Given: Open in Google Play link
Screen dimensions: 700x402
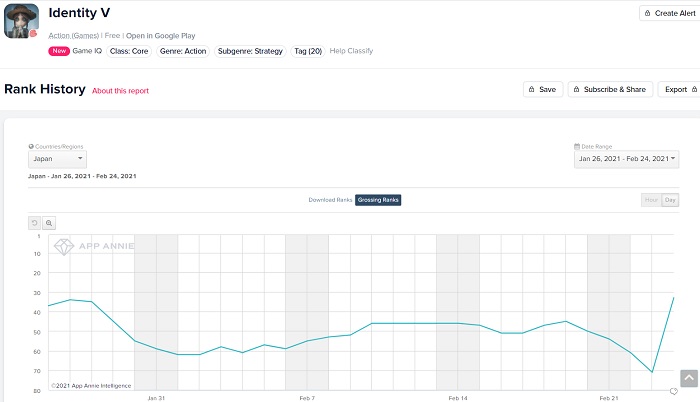Looking at the screenshot, I should coord(160,36).
